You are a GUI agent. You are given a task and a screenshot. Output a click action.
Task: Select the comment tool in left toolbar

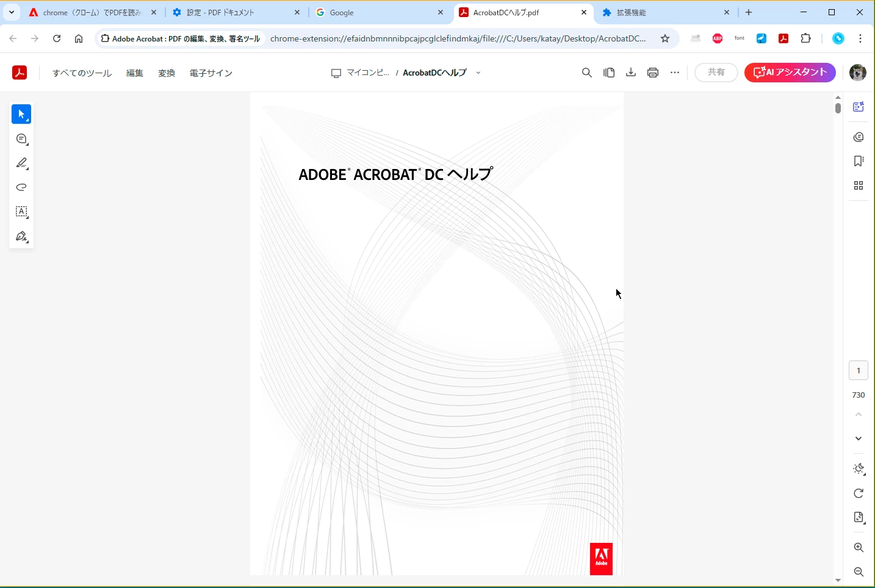pyautogui.click(x=21, y=139)
